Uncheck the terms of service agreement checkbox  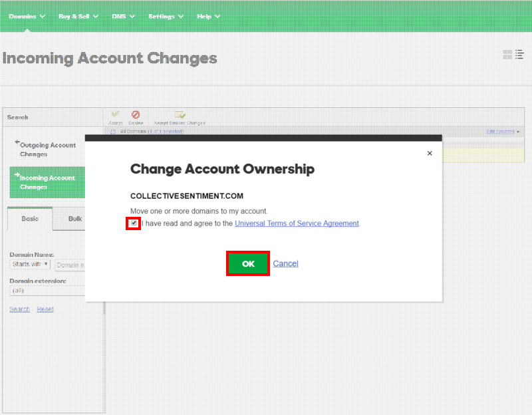tap(134, 223)
